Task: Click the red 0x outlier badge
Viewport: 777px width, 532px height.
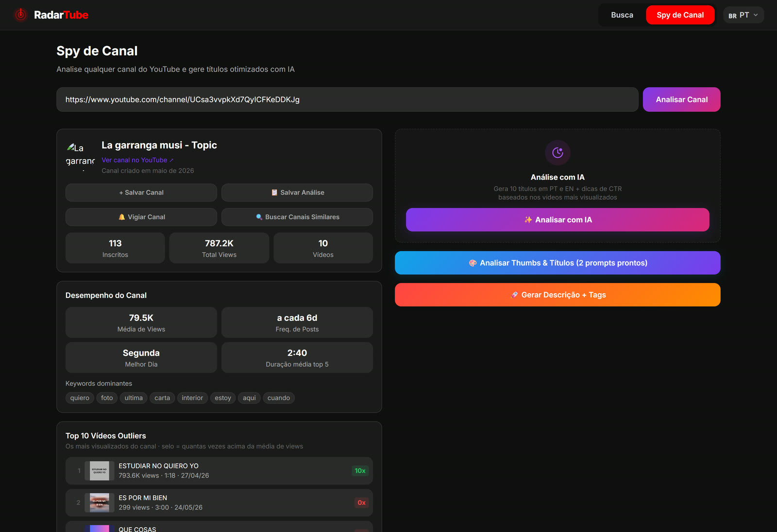Action: point(361,503)
